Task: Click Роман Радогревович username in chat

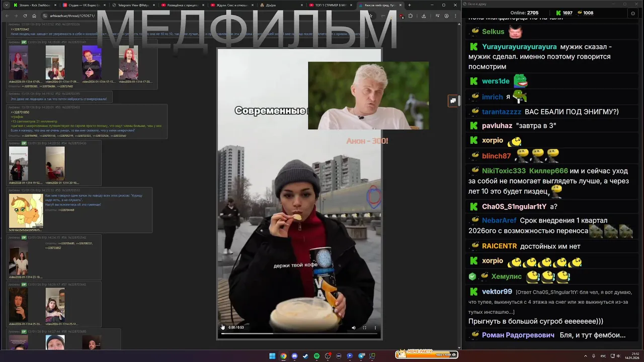Action: (x=518, y=335)
